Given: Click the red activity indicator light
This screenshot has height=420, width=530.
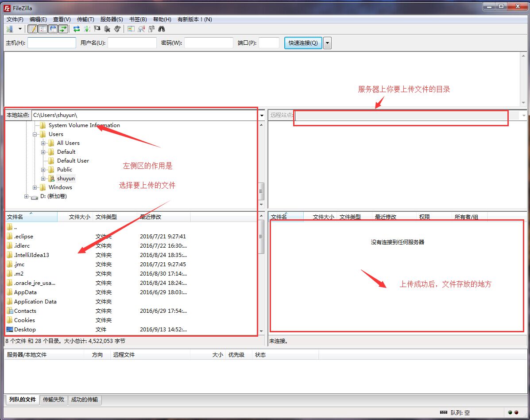Looking at the screenshot, I should click(x=516, y=412).
